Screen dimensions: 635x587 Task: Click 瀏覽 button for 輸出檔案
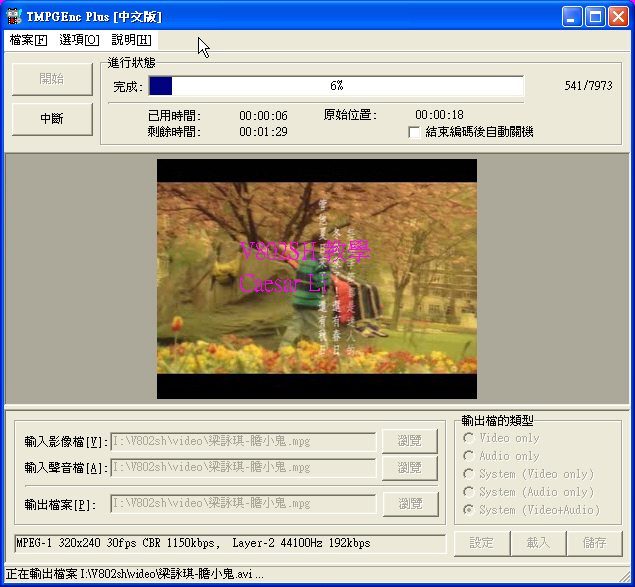tap(411, 504)
